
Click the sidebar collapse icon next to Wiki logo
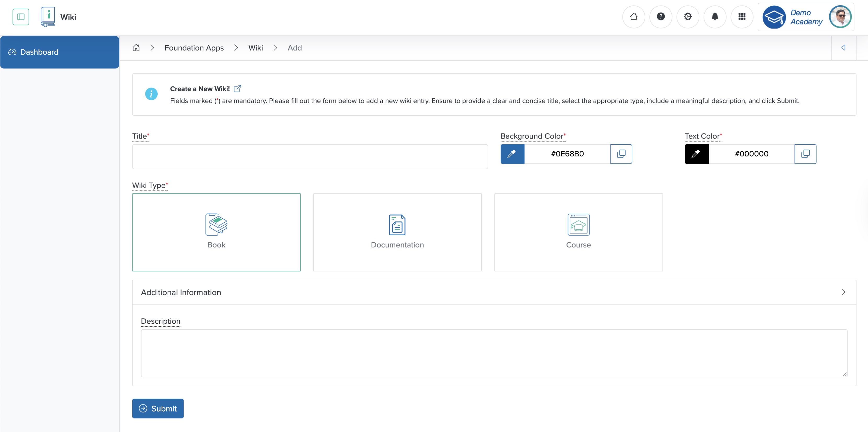pos(21,16)
